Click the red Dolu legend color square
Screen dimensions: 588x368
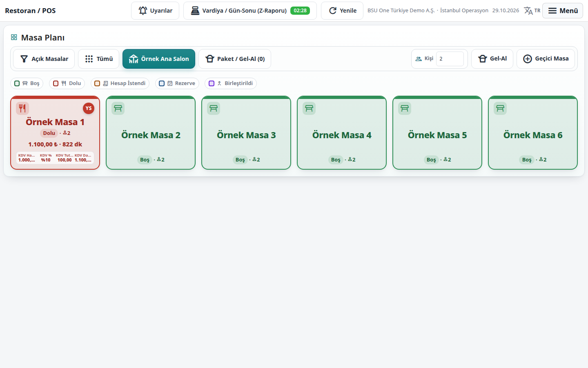coord(56,83)
